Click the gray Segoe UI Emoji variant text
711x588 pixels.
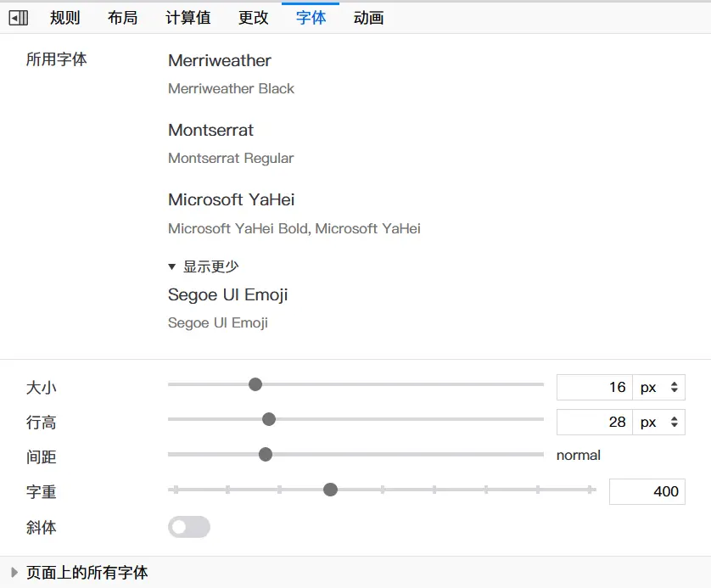point(218,322)
